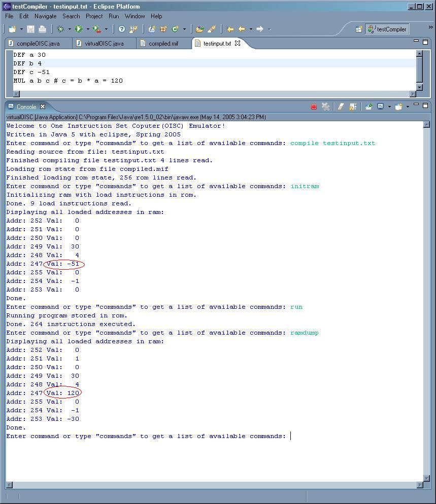This screenshot has width=436, height=504.
Task: Select the Console view tab
Action: (26, 106)
